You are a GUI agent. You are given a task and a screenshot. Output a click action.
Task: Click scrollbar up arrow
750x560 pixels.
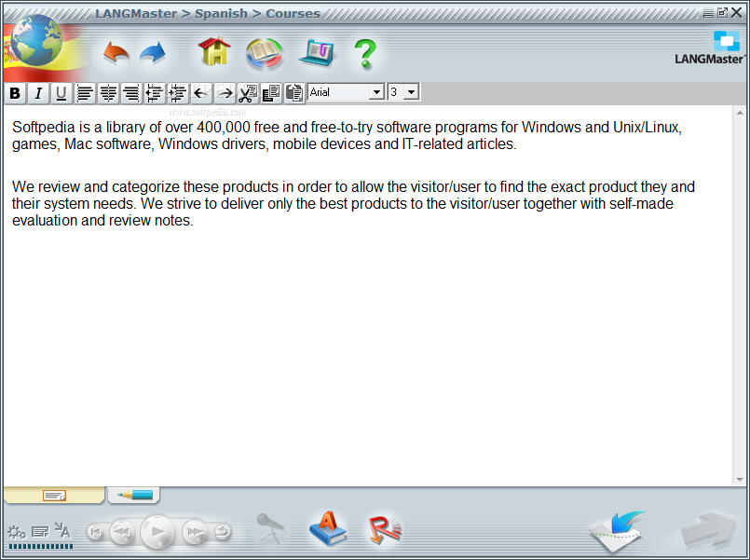tap(740, 113)
